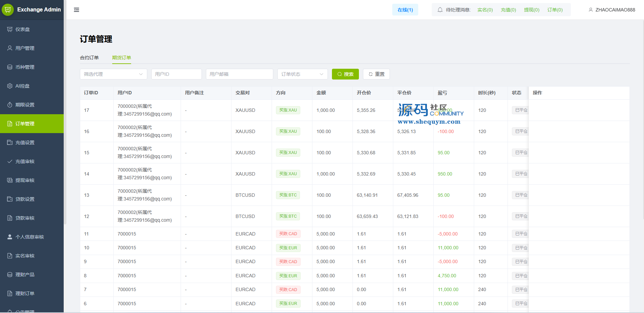Image resolution: width=644 pixels, height=313 pixels.
Task: Open 币种管理 currency management in sidebar
Action: 25,67
